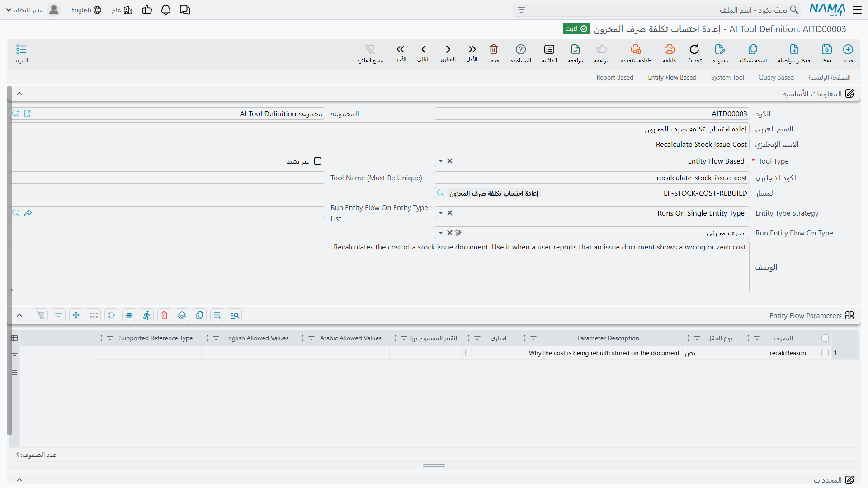Click the Tool Name (Must Be Unique) input field
Image resolution: width=868 pixels, height=488 pixels.
pos(167,178)
